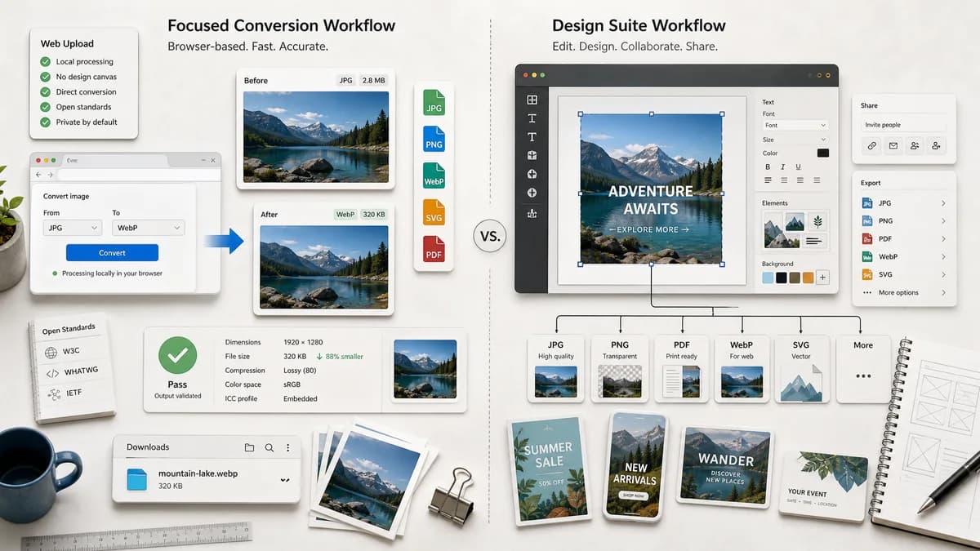The width and height of the screenshot is (980, 551).
Task: Click the VS. circle badge
Action: point(490,236)
